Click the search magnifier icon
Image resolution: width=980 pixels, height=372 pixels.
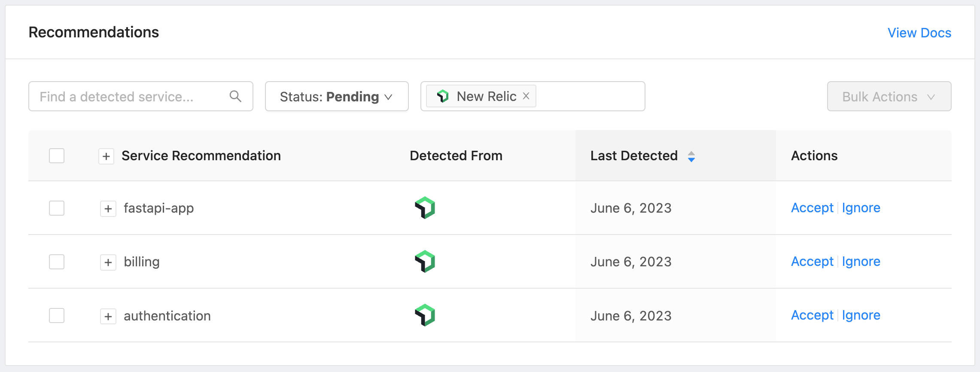tap(235, 96)
